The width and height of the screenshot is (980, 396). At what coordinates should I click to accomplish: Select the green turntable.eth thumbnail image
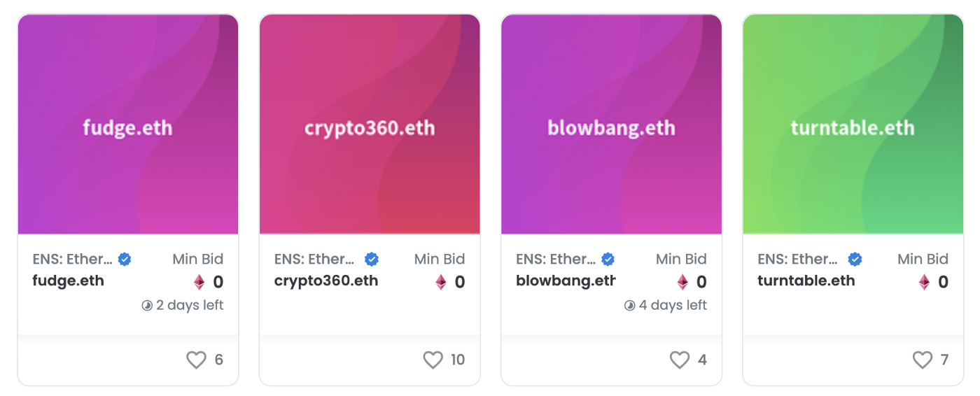(x=853, y=125)
